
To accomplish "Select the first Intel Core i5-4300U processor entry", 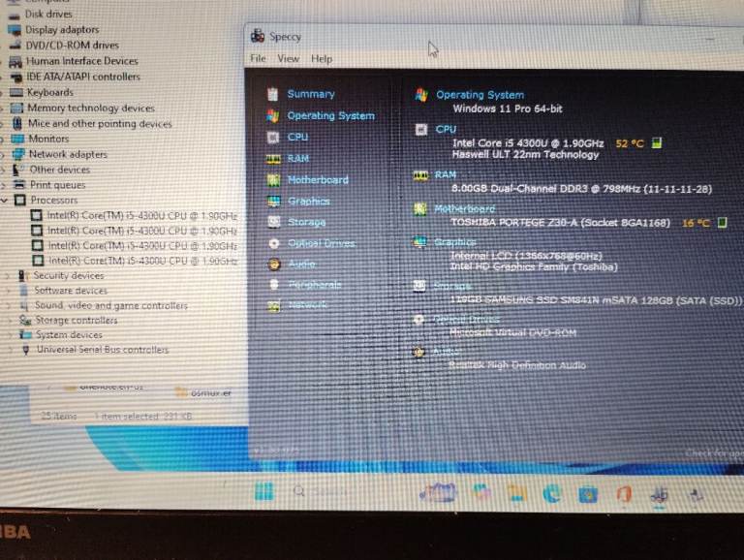I will (141, 215).
